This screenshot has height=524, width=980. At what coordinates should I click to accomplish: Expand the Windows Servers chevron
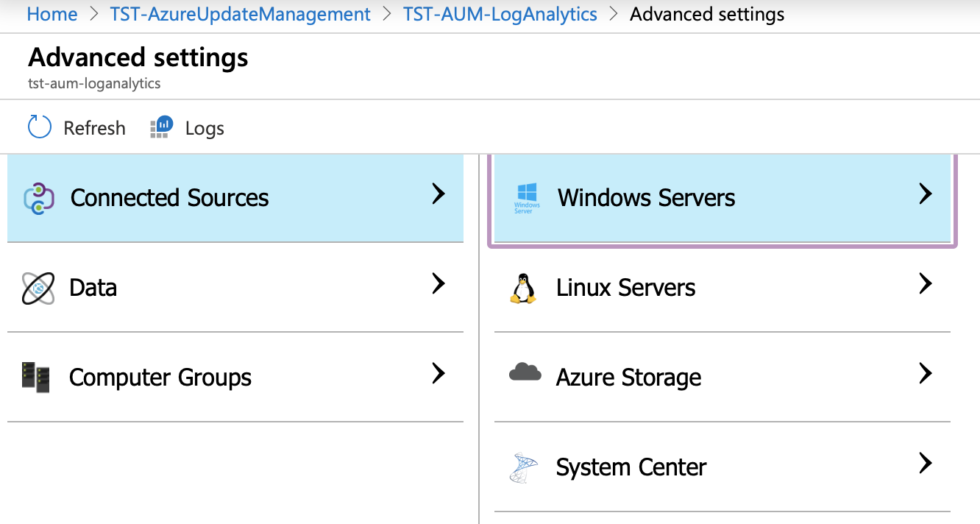pyautogui.click(x=926, y=194)
